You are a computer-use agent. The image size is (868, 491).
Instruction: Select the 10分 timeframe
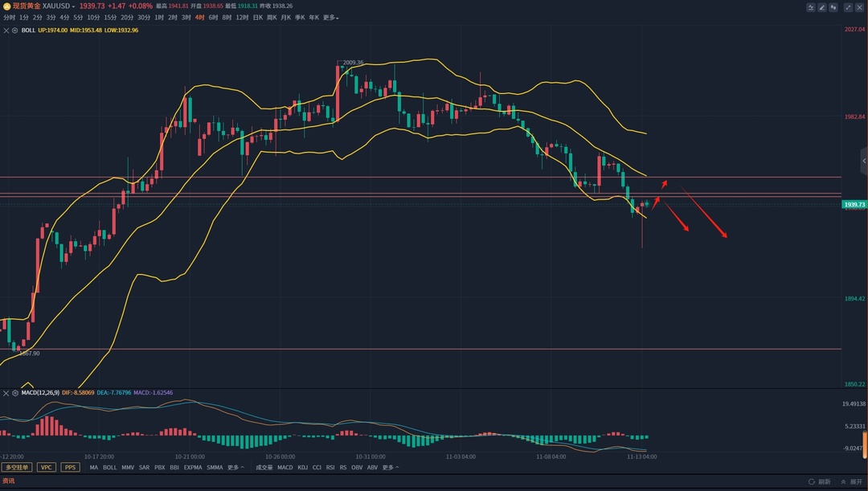93,18
